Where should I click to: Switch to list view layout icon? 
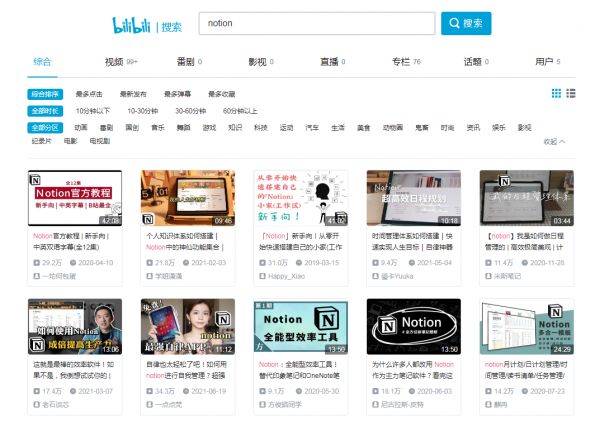click(571, 93)
